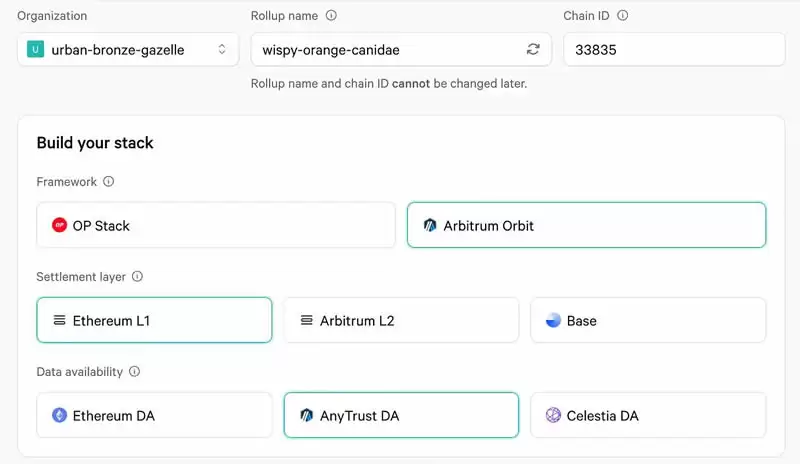Select Ethereum DA data availability
This screenshot has width=800, height=464.
tap(154, 415)
